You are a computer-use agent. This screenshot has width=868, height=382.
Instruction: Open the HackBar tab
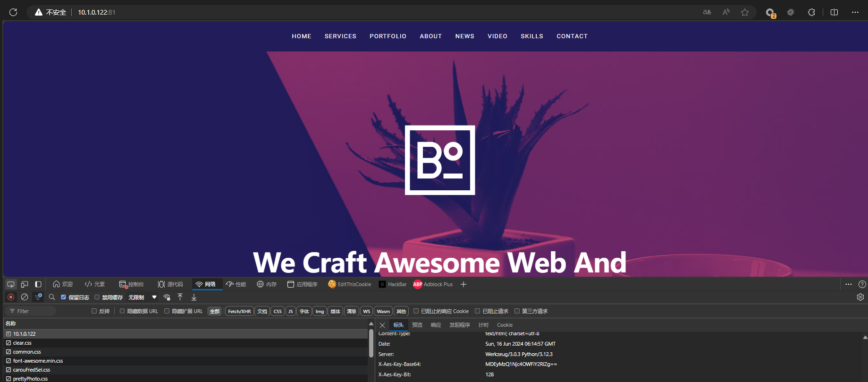pos(393,284)
